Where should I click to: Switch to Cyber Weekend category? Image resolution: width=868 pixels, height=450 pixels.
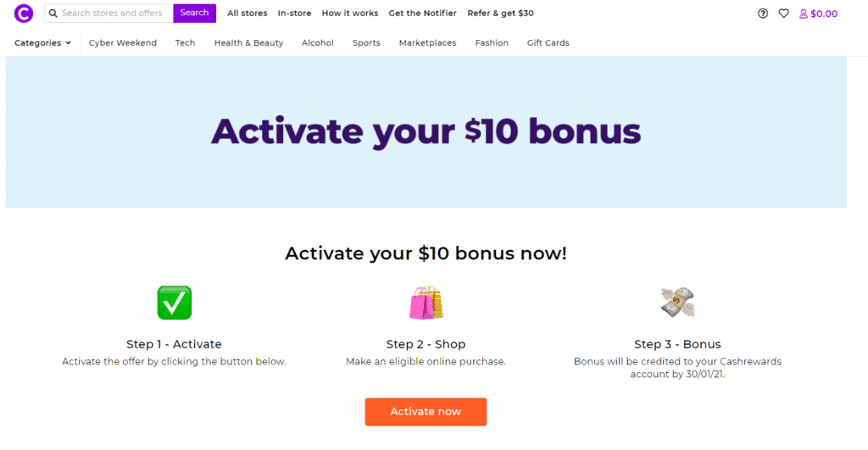(x=123, y=43)
